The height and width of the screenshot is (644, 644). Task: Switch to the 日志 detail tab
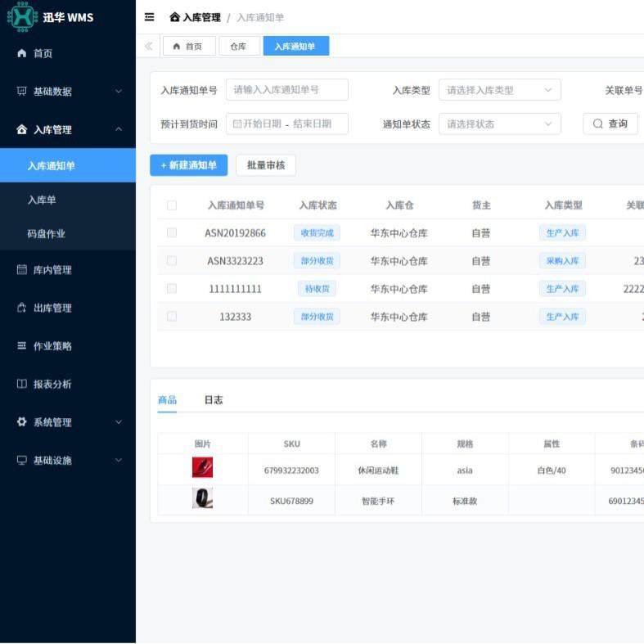click(x=214, y=399)
